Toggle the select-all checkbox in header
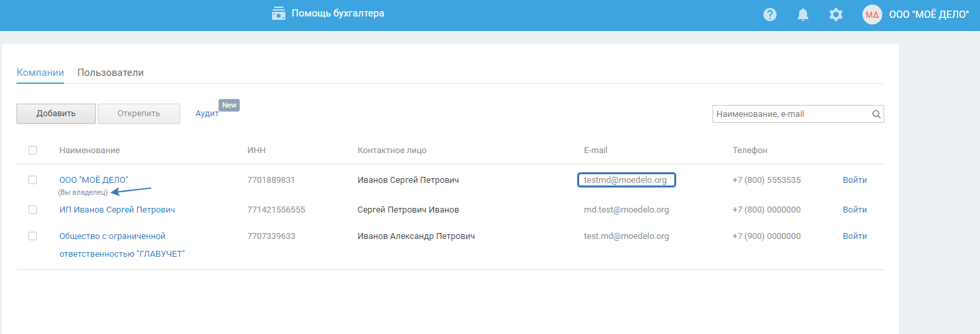980x334 pixels. (32, 150)
